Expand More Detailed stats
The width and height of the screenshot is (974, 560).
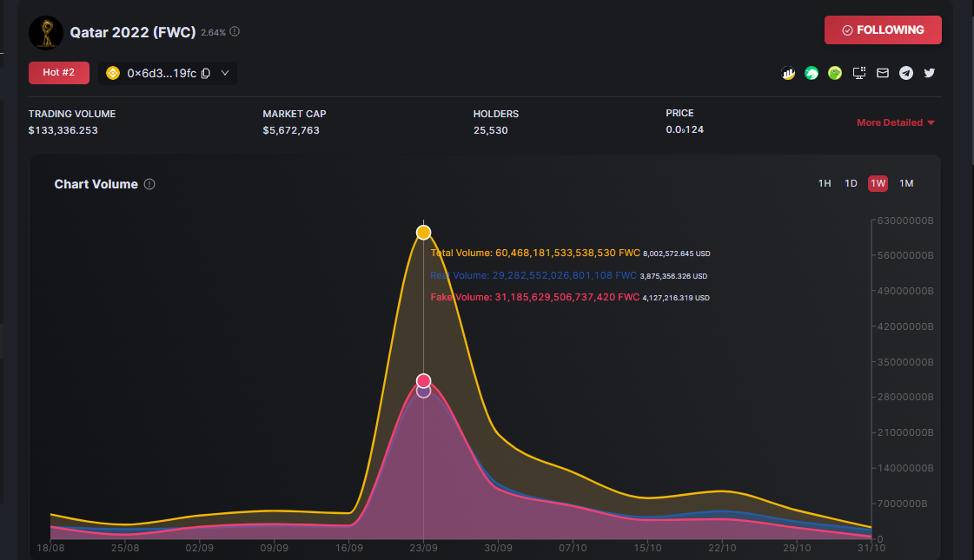click(896, 122)
